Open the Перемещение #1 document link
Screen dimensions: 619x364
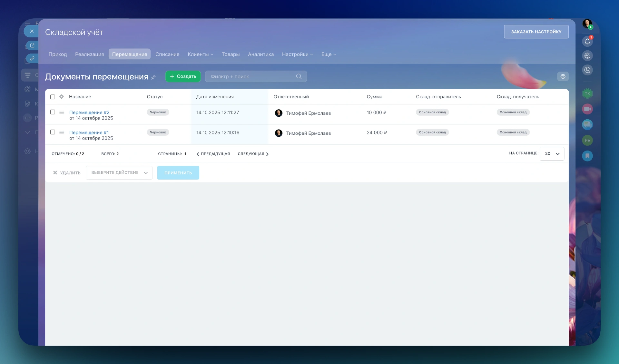[x=89, y=133]
